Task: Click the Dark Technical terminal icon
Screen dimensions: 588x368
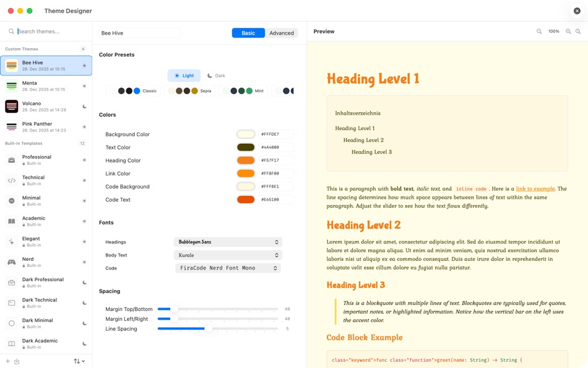Action: (x=12, y=303)
